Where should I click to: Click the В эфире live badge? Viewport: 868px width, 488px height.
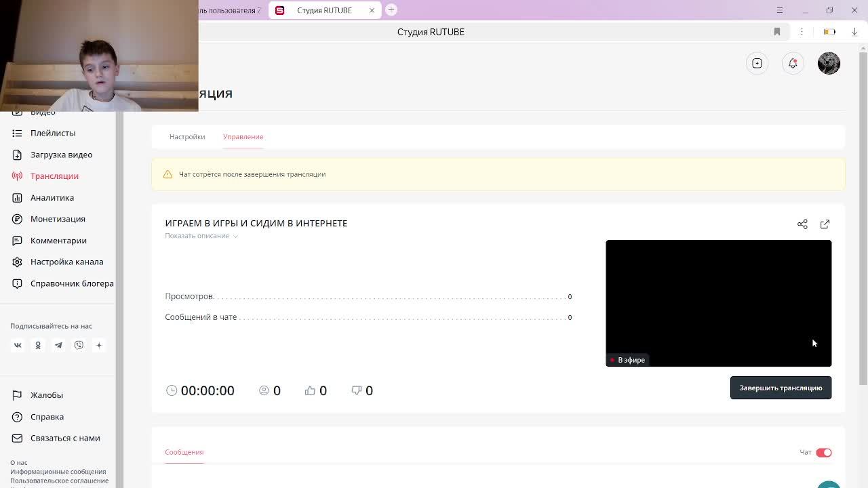627,360
